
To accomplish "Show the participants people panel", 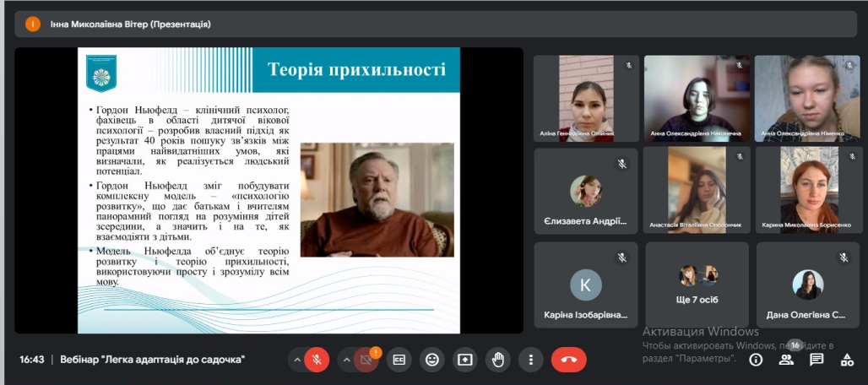I will point(786,361).
